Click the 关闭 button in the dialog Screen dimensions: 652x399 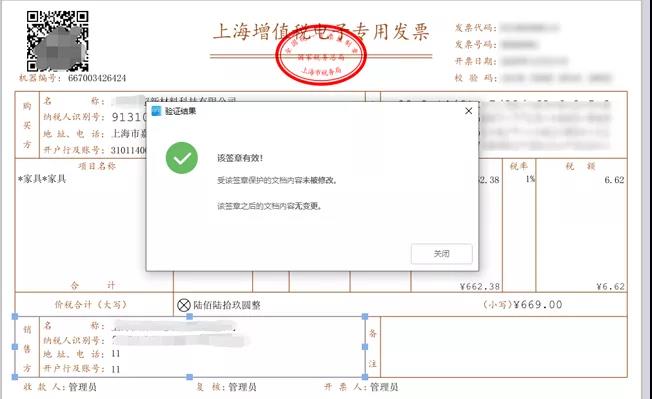pyautogui.click(x=442, y=254)
